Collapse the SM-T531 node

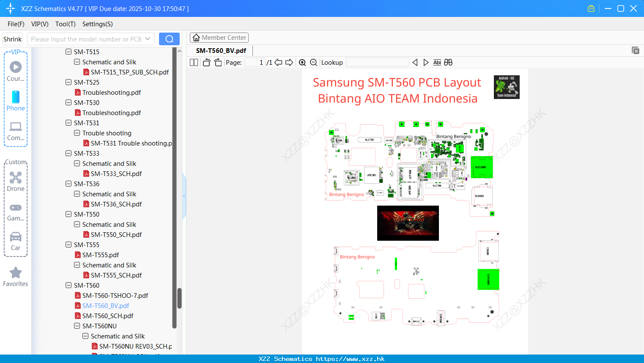tap(69, 123)
